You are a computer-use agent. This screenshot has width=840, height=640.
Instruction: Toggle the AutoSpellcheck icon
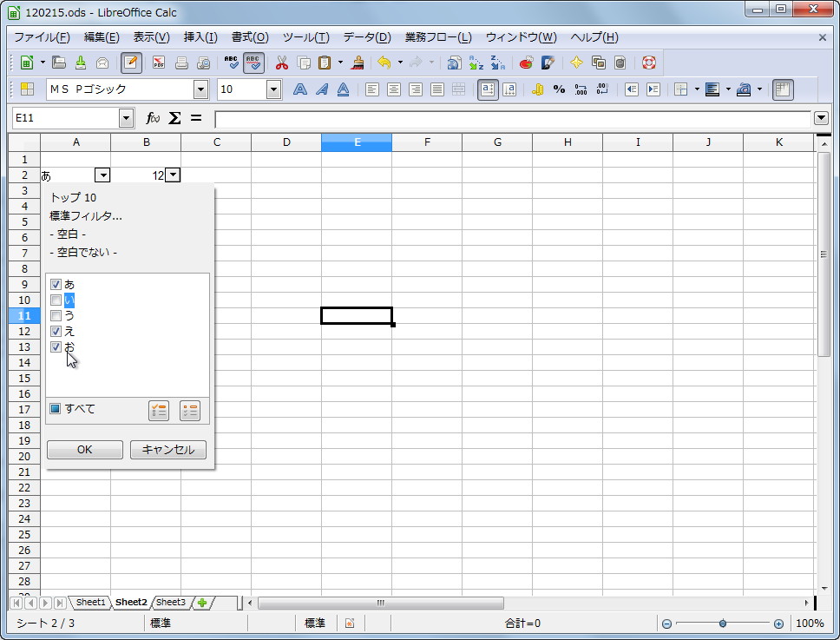click(253, 63)
